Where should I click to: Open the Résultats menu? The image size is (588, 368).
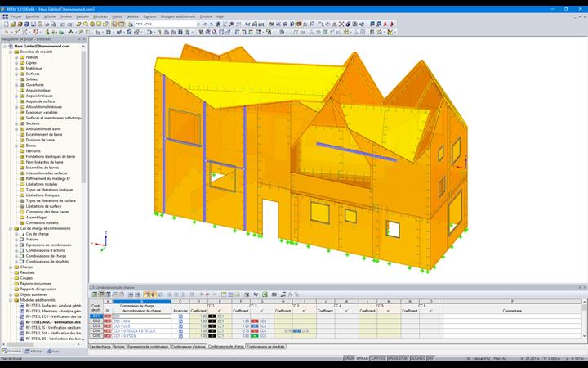pos(100,16)
